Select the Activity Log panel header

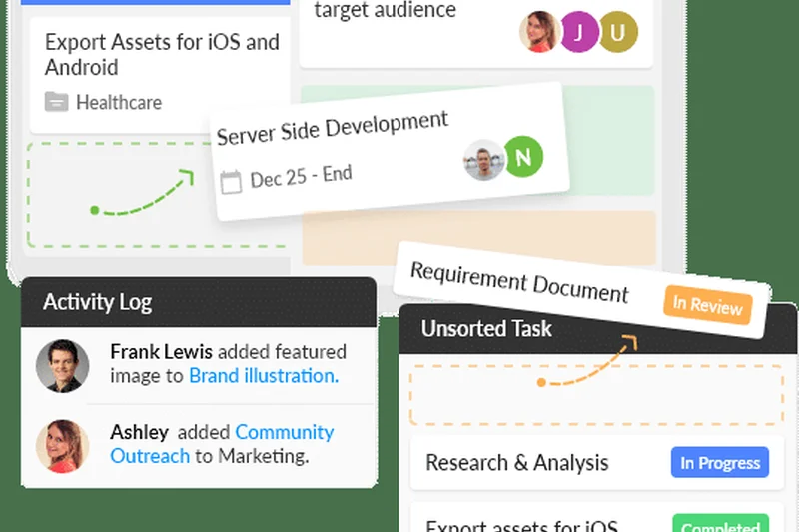(x=198, y=302)
